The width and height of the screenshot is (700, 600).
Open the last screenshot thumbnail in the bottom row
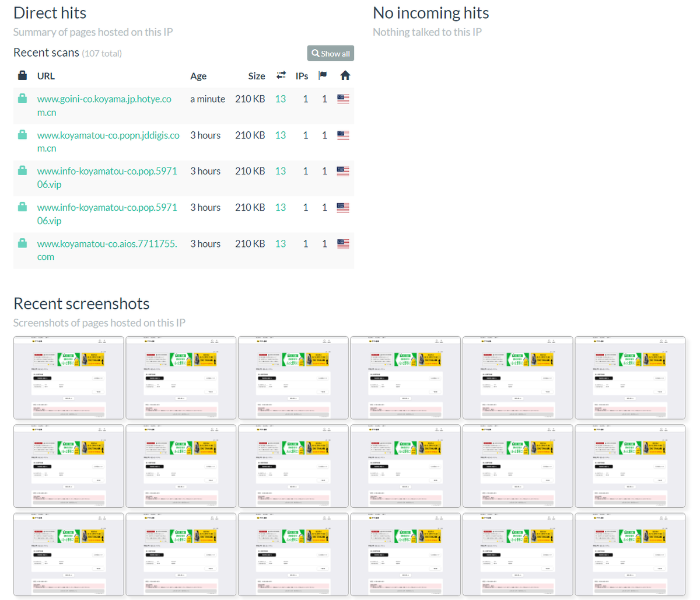[630, 555]
